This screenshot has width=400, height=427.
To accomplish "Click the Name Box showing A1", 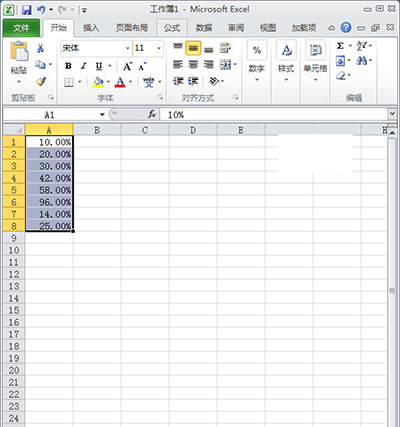I will [50, 115].
